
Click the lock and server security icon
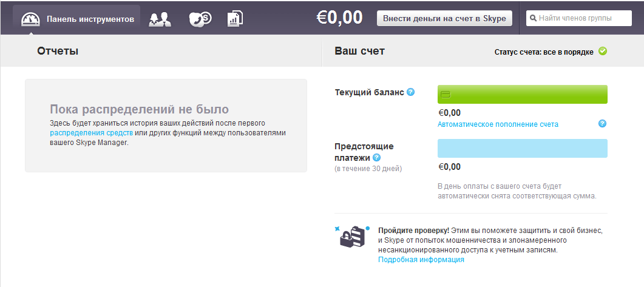tap(352, 237)
